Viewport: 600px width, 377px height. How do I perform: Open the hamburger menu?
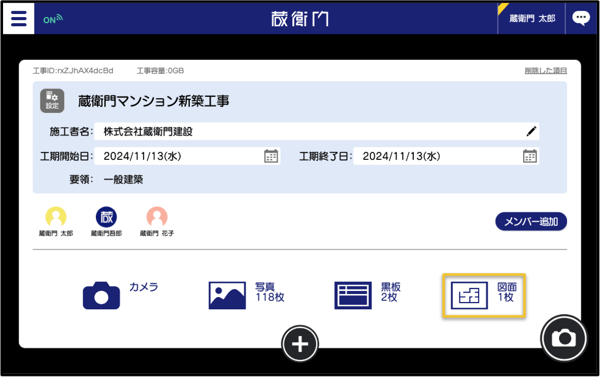pos(18,18)
